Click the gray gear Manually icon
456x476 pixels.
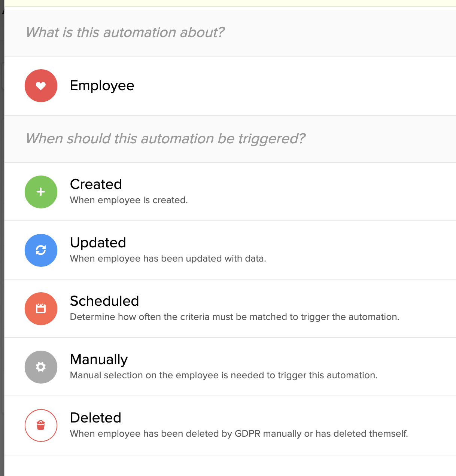tap(41, 367)
